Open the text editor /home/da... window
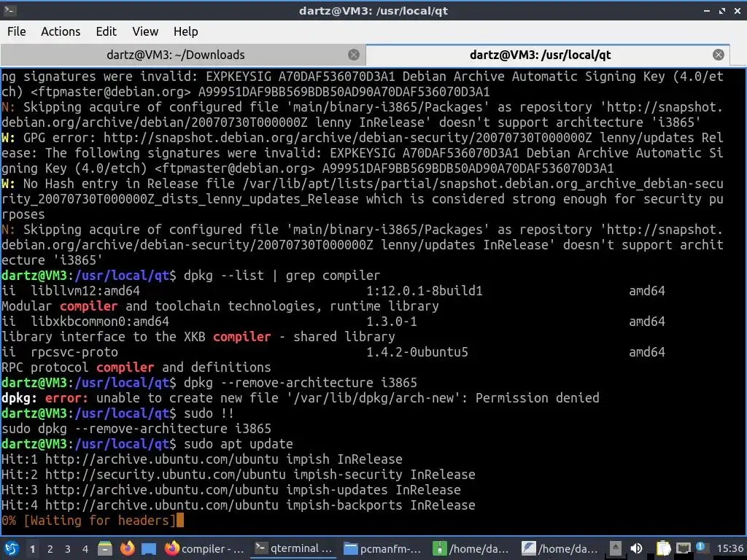The width and height of the screenshot is (747, 560). click(x=560, y=548)
